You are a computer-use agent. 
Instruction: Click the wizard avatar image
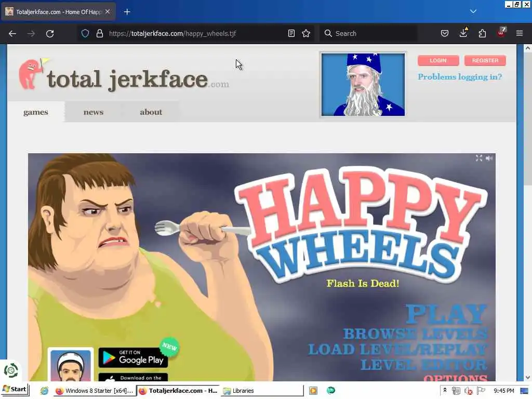[363, 85]
